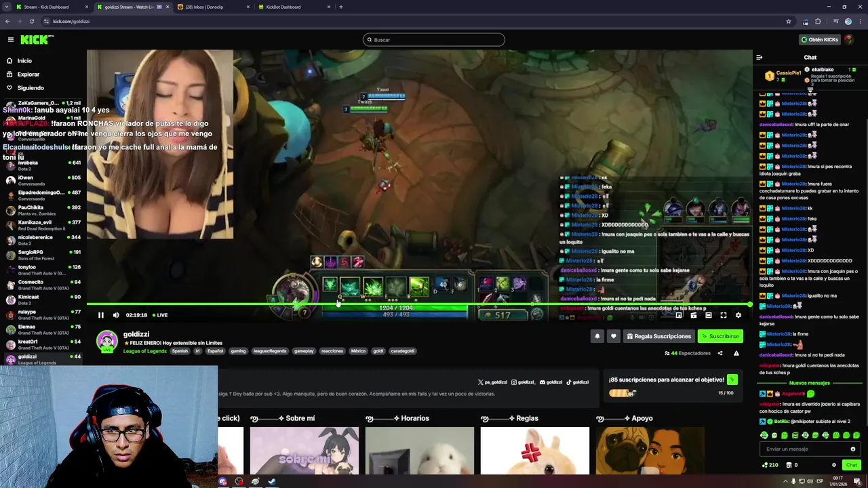Click the Suscribirse button
This screenshot has height=488, width=868.
click(x=720, y=336)
